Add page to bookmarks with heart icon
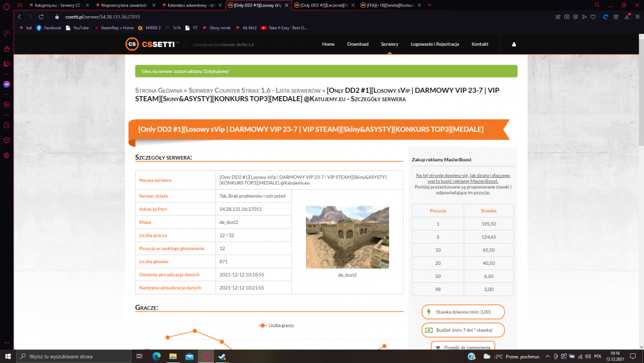This screenshot has width=644, height=363. [593, 17]
